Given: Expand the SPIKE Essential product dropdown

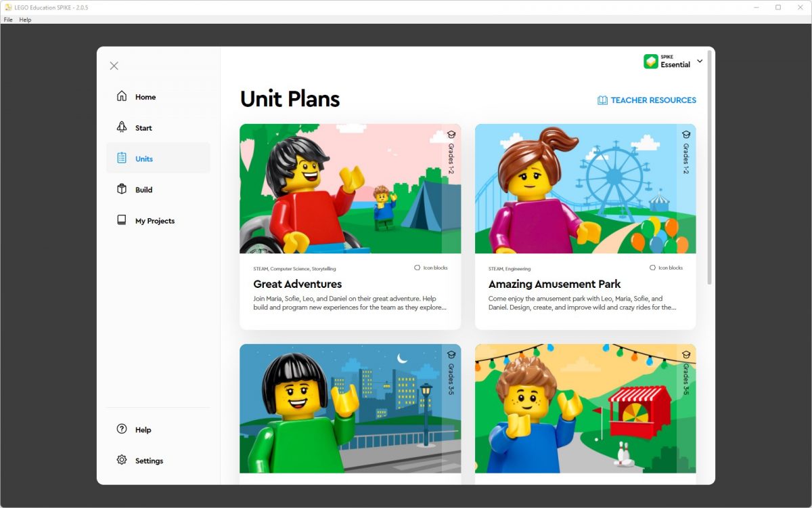Looking at the screenshot, I should point(700,61).
